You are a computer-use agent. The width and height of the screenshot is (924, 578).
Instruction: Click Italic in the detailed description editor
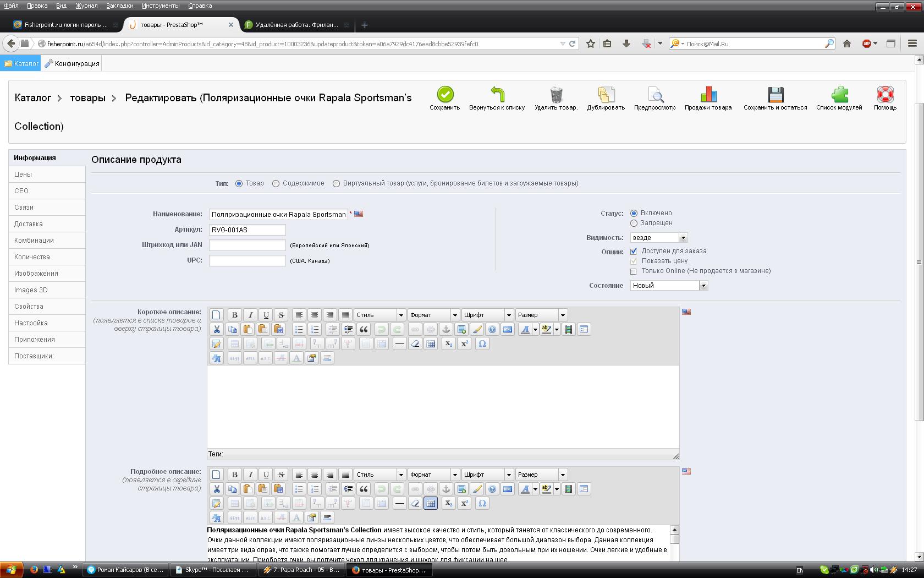click(250, 475)
